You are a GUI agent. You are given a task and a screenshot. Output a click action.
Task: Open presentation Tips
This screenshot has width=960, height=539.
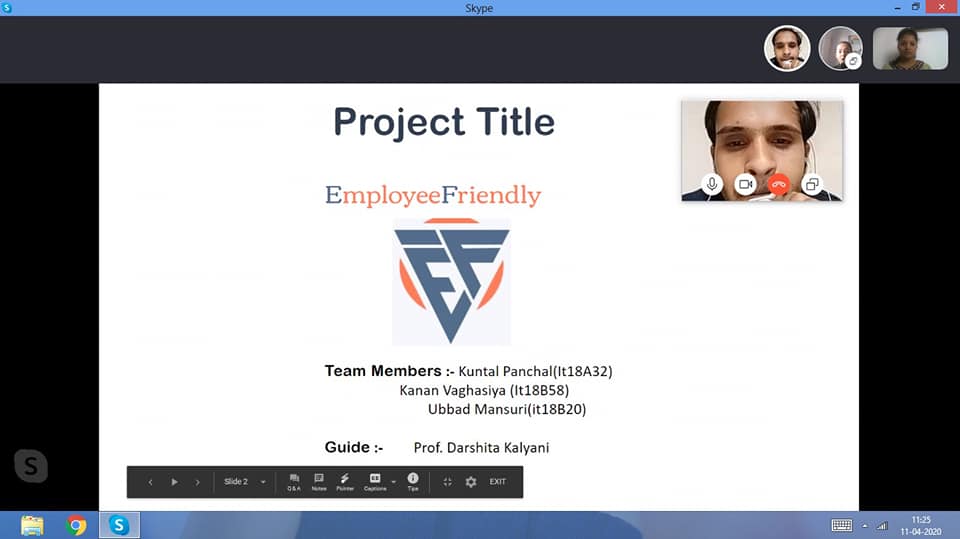413,482
